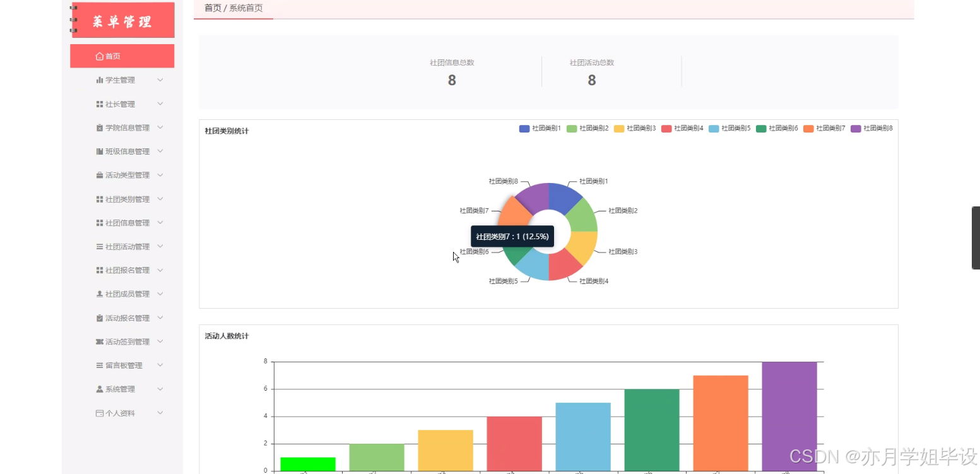Click the home icon beside 首页
The height and width of the screenshot is (474, 980).
click(x=99, y=56)
